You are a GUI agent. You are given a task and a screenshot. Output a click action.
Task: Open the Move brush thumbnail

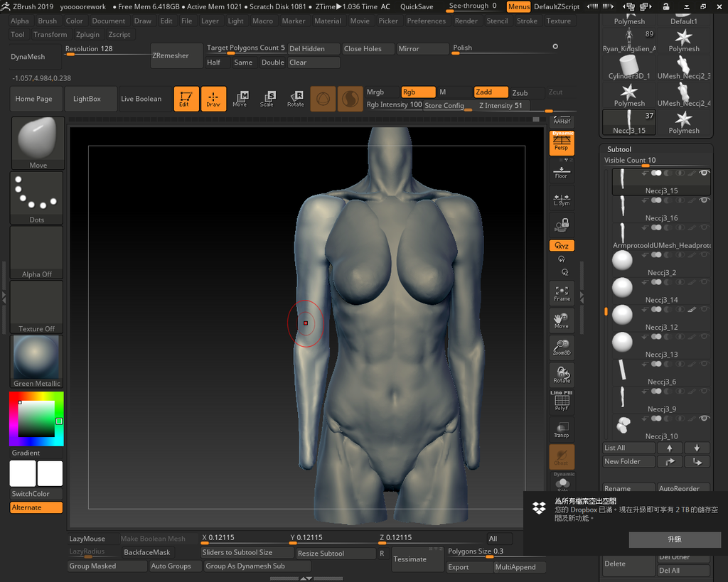tap(38, 143)
